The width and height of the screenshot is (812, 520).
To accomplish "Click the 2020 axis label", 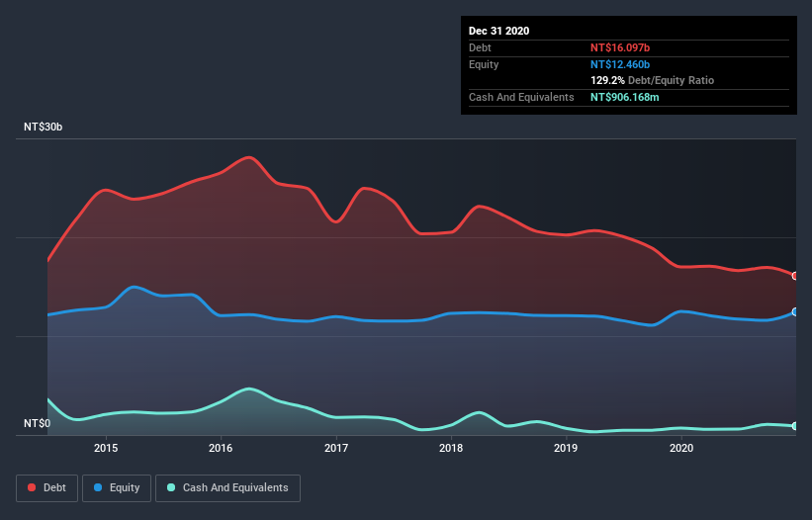I will pos(681,448).
